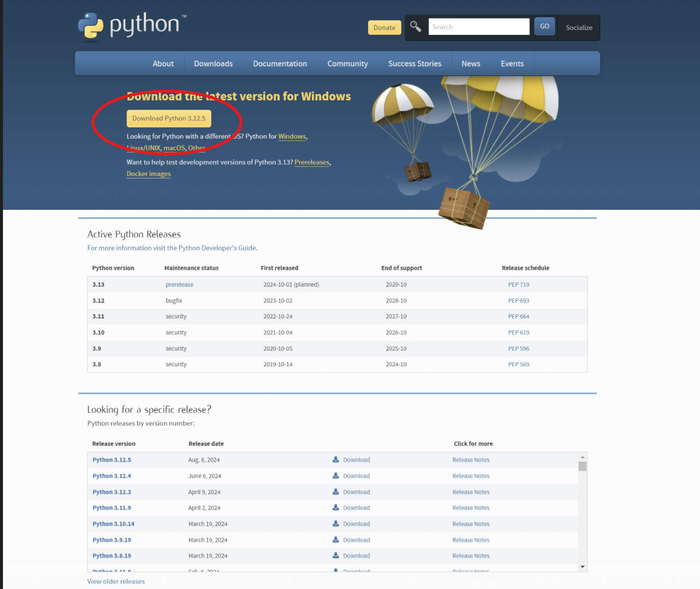Click the prerelease status link for 3.13

coord(180,285)
